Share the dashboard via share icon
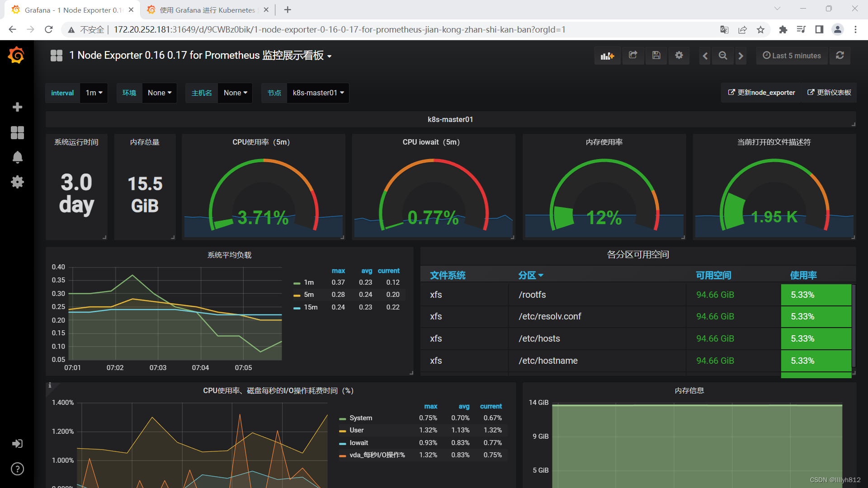868x488 pixels. [633, 56]
